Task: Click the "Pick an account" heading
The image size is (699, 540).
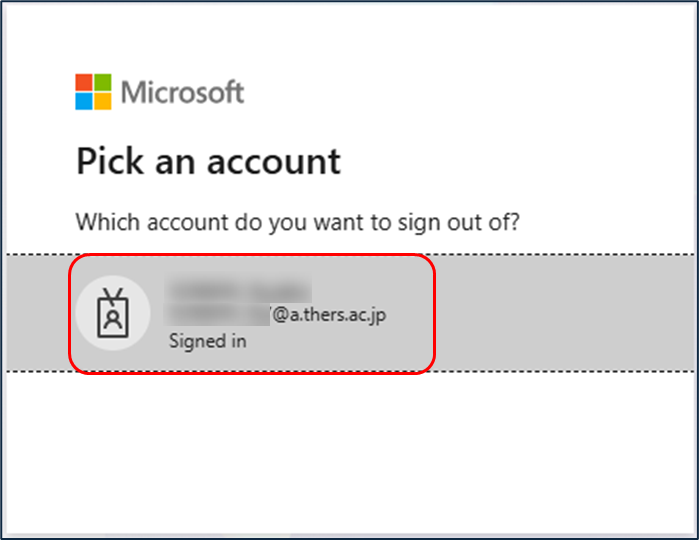Action: tap(209, 161)
